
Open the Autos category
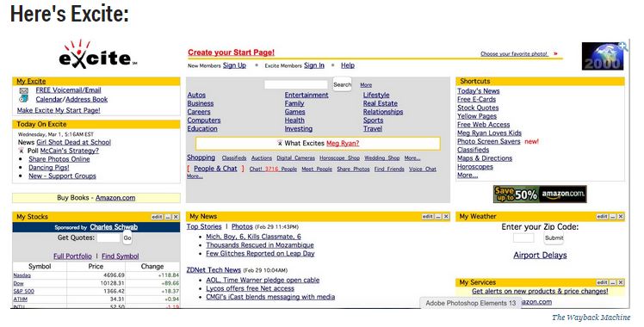196,95
